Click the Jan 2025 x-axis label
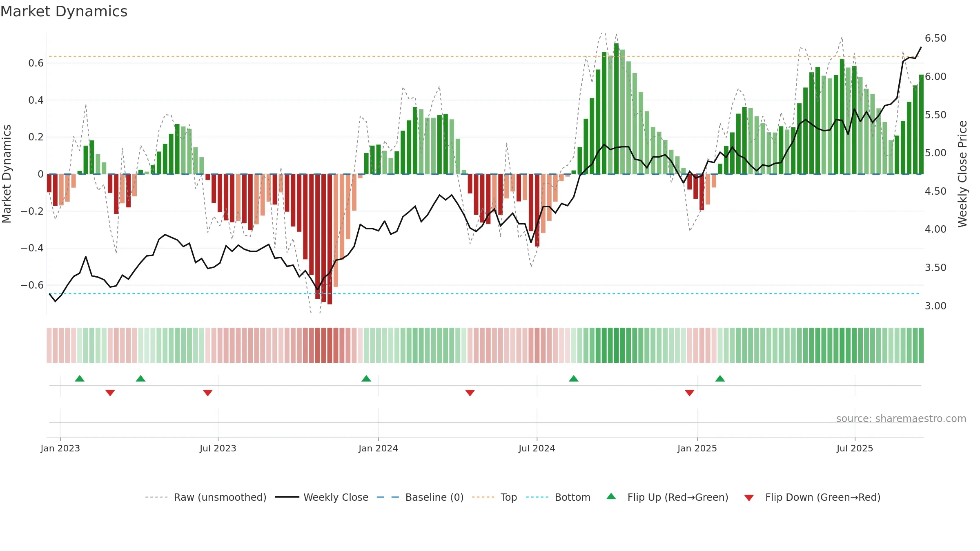Image resolution: width=980 pixels, height=551 pixels. [697, 448]
